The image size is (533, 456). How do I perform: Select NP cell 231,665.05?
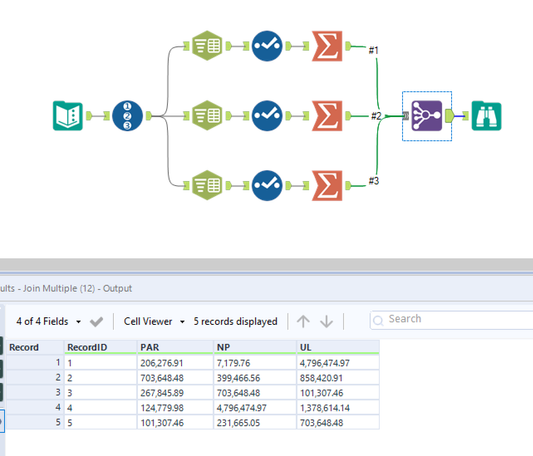pyautogui.click(x=255, y=423)
